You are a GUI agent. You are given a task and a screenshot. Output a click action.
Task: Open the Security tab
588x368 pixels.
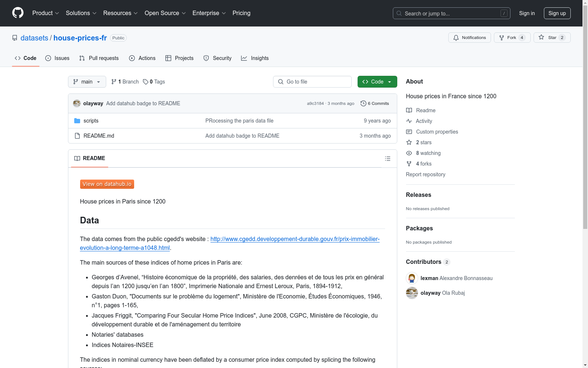(x=218, y=58)
